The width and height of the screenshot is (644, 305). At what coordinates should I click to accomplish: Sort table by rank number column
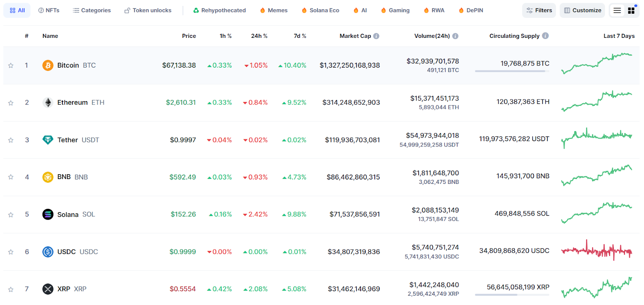[27, 36]
